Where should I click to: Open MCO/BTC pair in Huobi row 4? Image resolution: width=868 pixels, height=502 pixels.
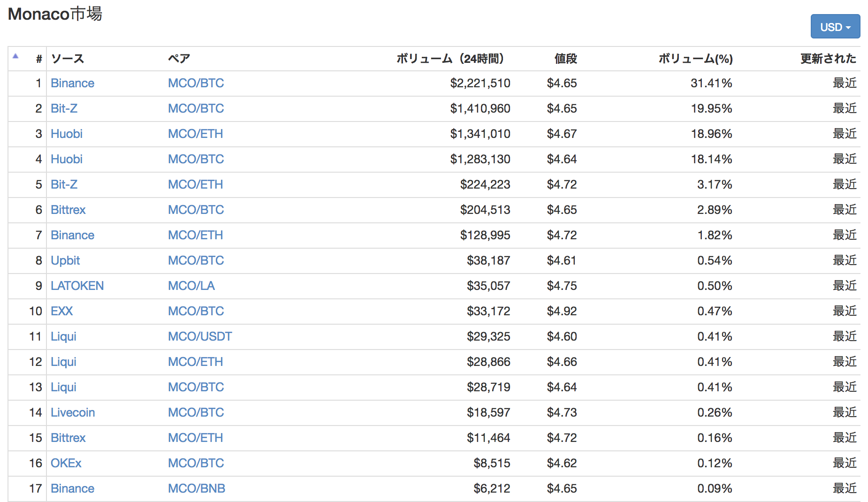click(x=196, y=159)
